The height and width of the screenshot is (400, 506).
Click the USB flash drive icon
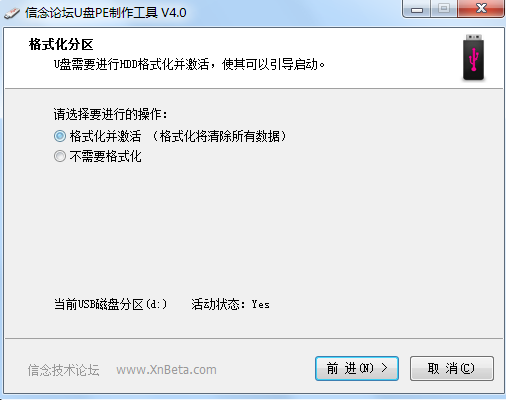[473, 58]
